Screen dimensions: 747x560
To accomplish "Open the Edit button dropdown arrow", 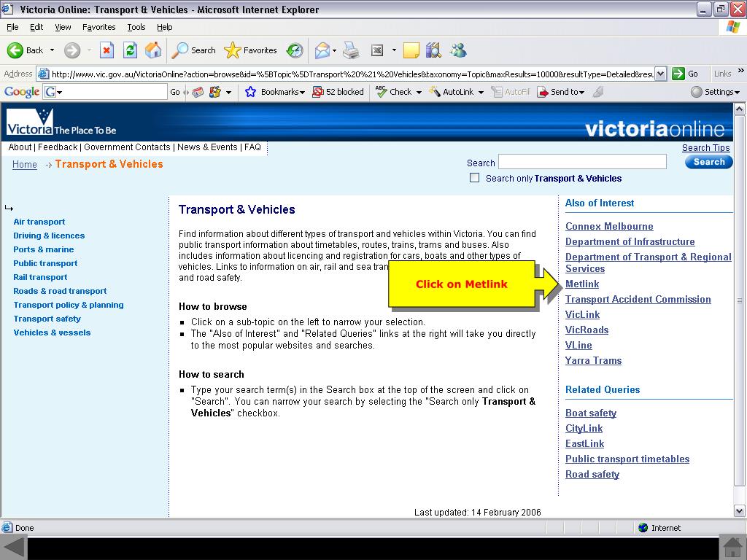I will coord(394,50).
